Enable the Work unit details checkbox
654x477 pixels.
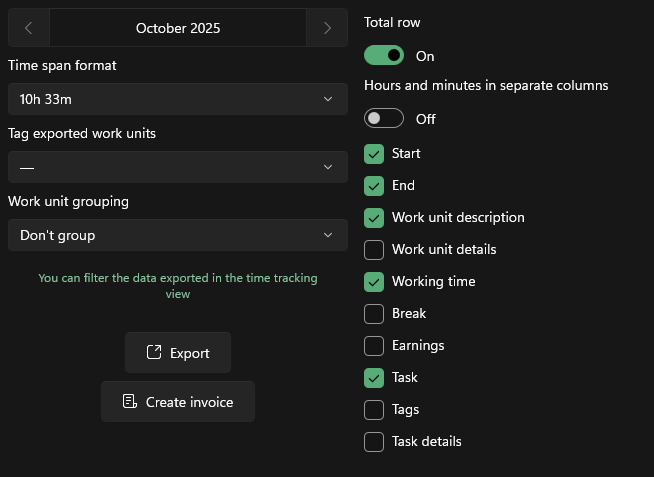coord(374,250)
